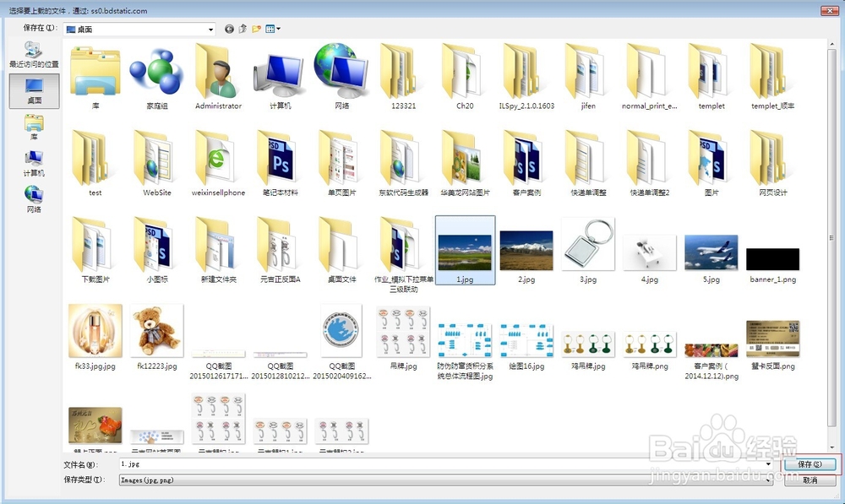Screen dimensions: 845x504
Task: Click the normal_print_e... folder name
Action: point(649,106)
